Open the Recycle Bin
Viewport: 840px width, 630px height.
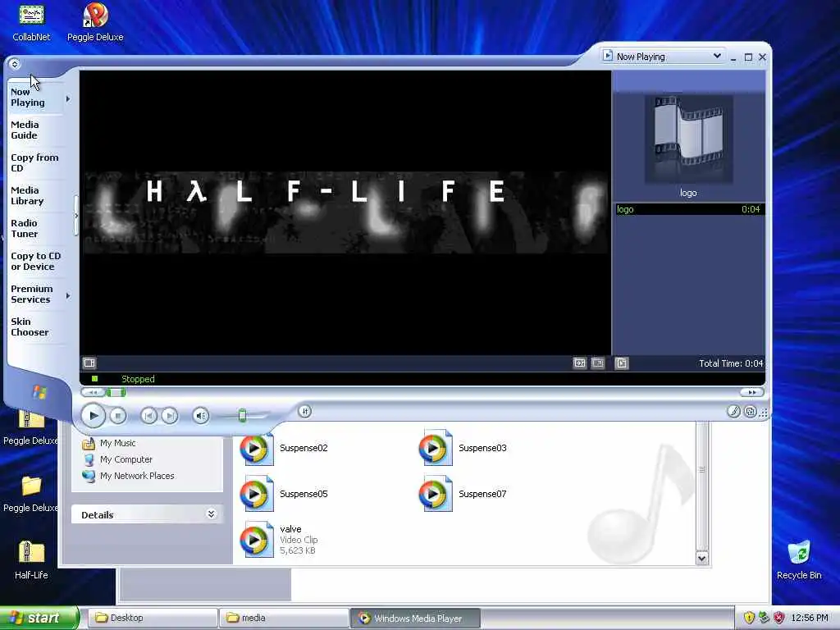[799, 559]
